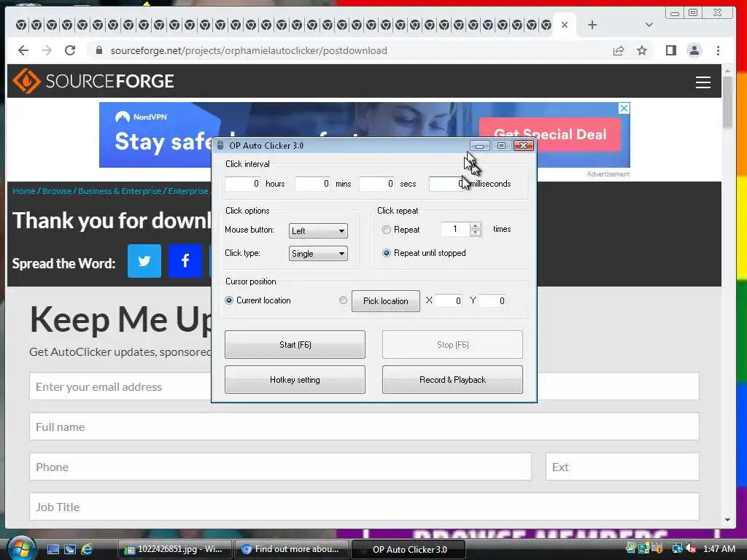
Task: Select the Pick location radio button
Action: pyautogui.click(x=343, y=300)
